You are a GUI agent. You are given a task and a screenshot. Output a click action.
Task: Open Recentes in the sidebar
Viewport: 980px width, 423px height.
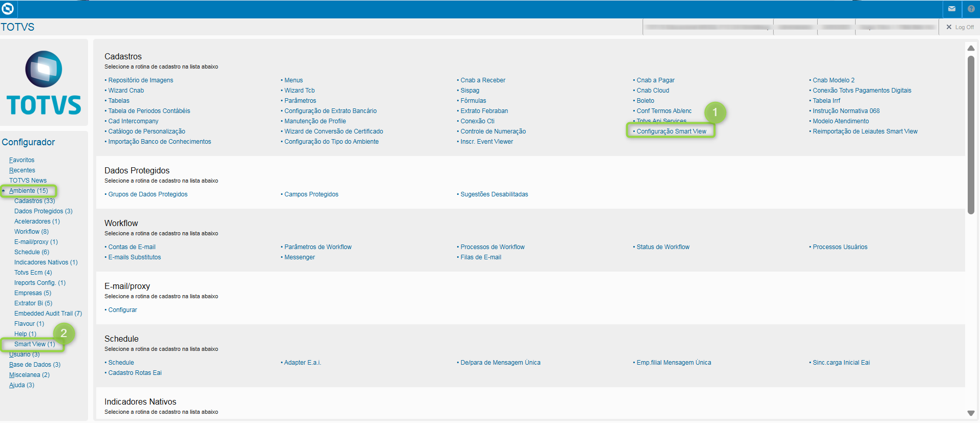pyautogui.click(x=22, y=170)
